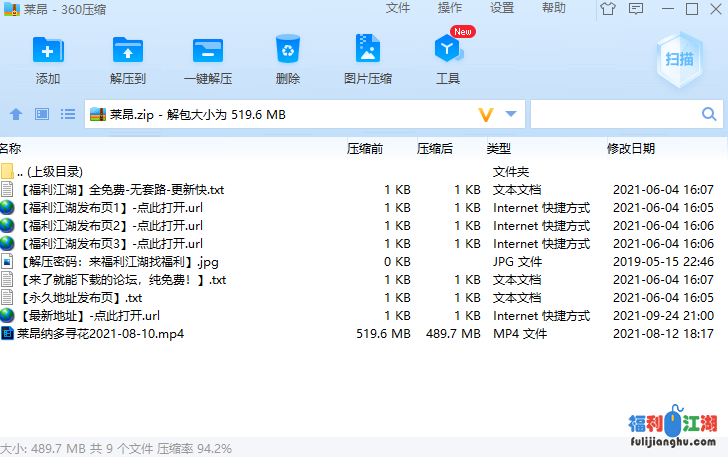Open the title bar main menu dropdown

(x=636, y=9)
